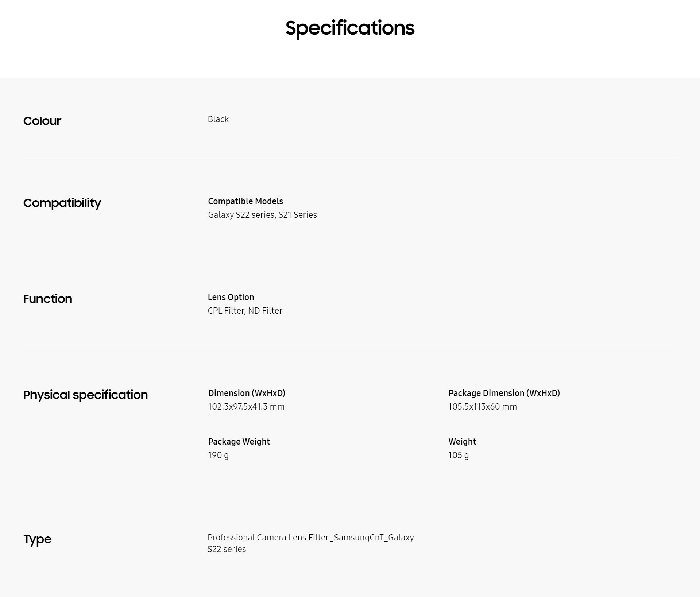Select the Physical specification heading
The height and width of the screenshot is (597, 700).
[x=85, y=395]
